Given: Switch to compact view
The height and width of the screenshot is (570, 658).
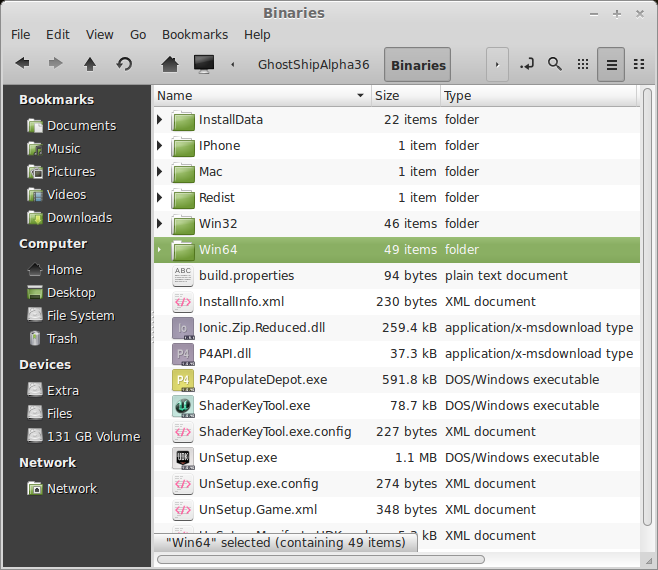Looking at the screenshot, I should 639,64.
